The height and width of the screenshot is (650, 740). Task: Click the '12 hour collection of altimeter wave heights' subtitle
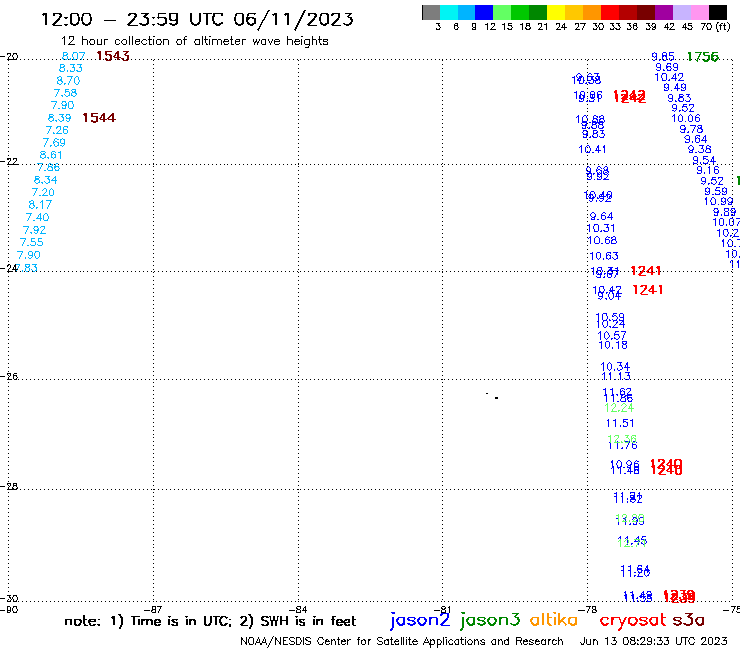pyautogui.click(x=194, y=41)
